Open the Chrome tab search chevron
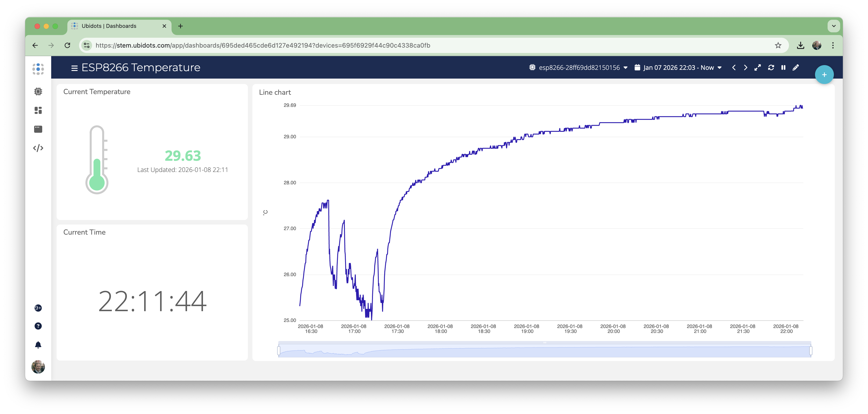 (834, 26)
